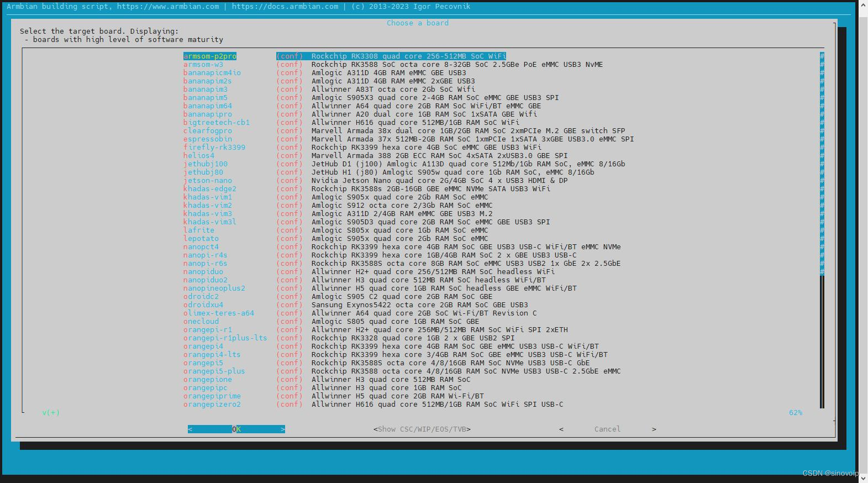Choose armsom-w3 from the board list

pyautogui.click(x=393, y=64)
